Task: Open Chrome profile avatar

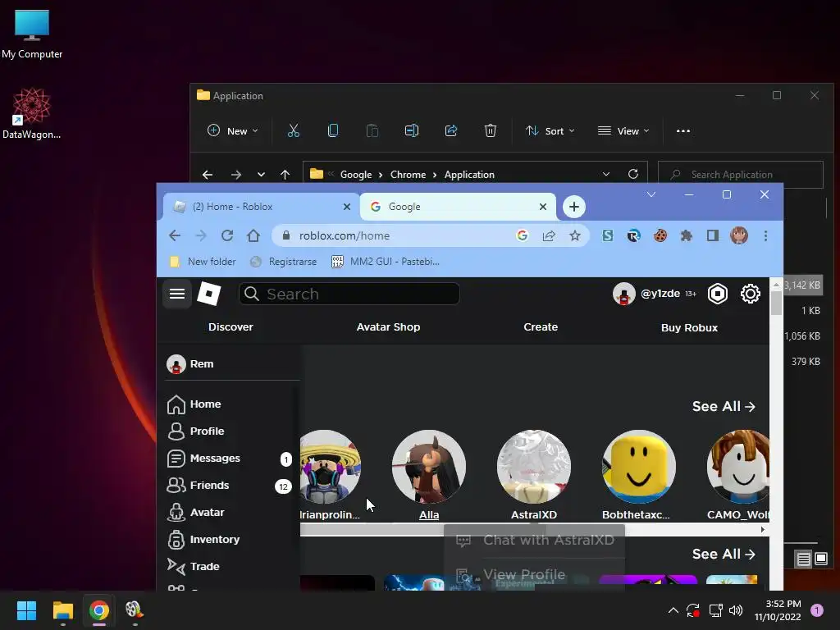Action: pyautogui.click(x=739, y=235)
